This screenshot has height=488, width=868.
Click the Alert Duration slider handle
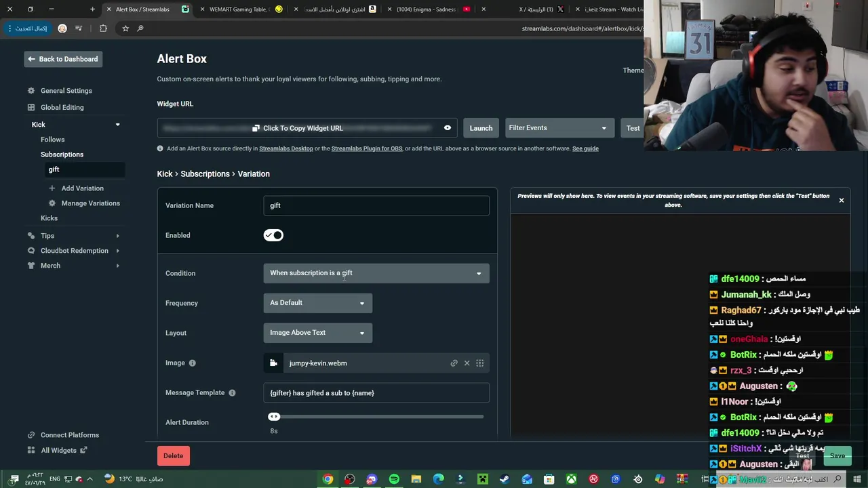[x=274, y=417]
